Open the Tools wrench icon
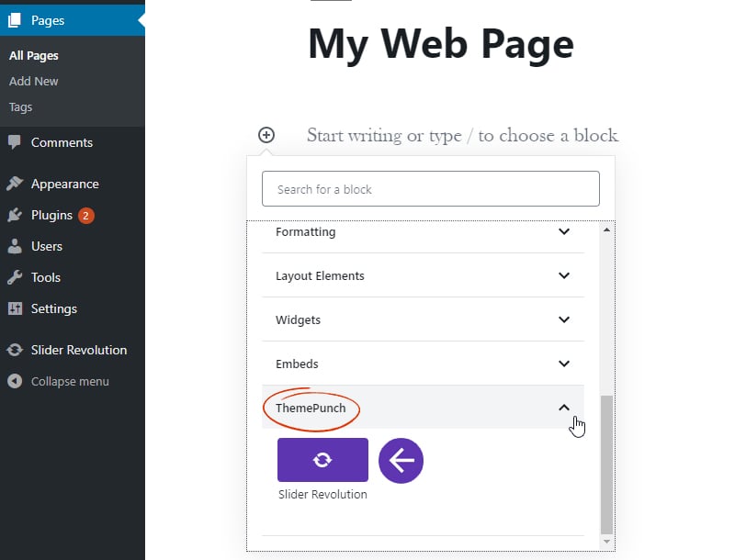735x560 pixels. [x=15, y=277]
